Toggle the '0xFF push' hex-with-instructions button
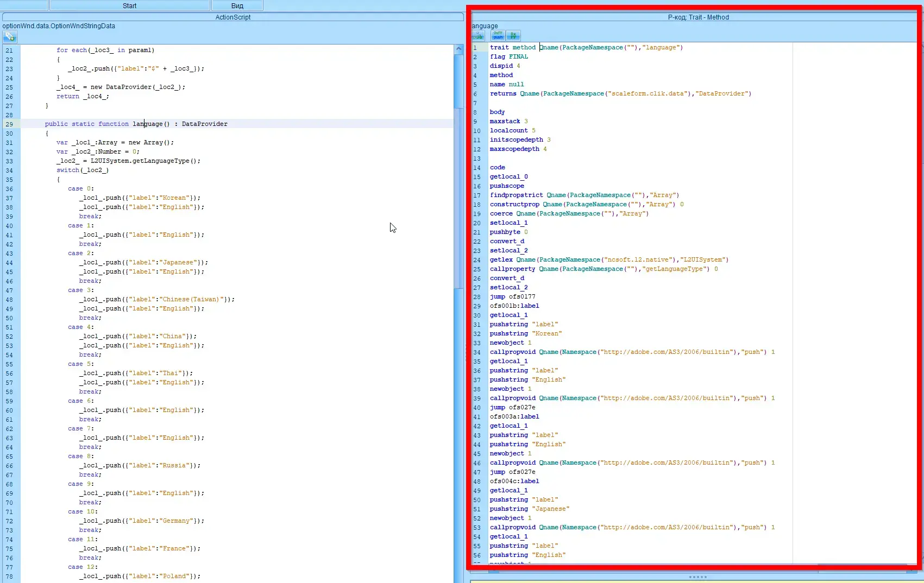 498,36
